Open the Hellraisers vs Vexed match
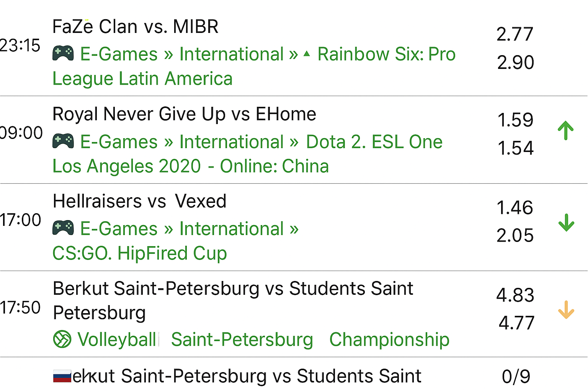The width and height of the screenshot is (588, 392). coord(140,201)
